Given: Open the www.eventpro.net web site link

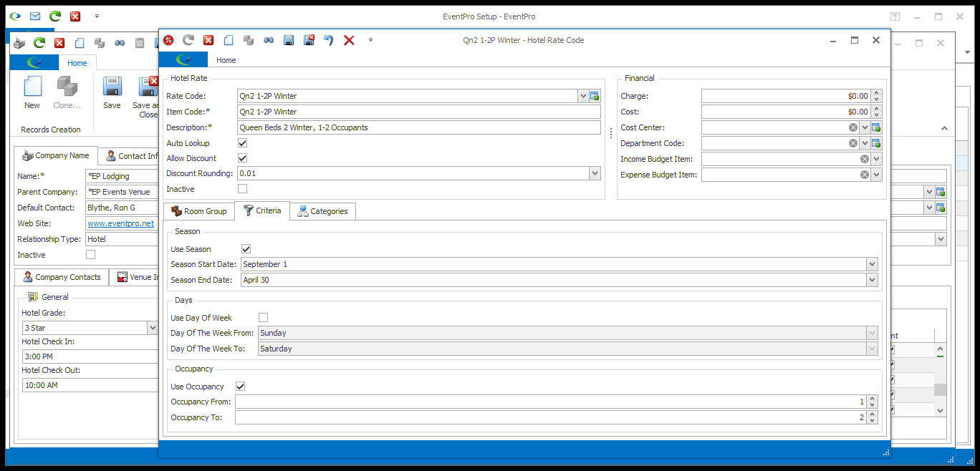Looking at the screenshot, I should coord(120,223).
